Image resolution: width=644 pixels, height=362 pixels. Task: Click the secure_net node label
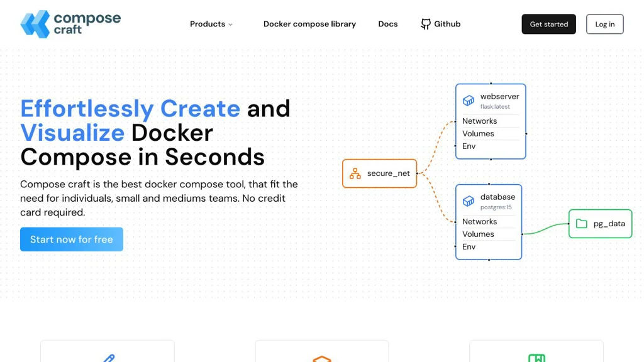[x=388, y=173]
